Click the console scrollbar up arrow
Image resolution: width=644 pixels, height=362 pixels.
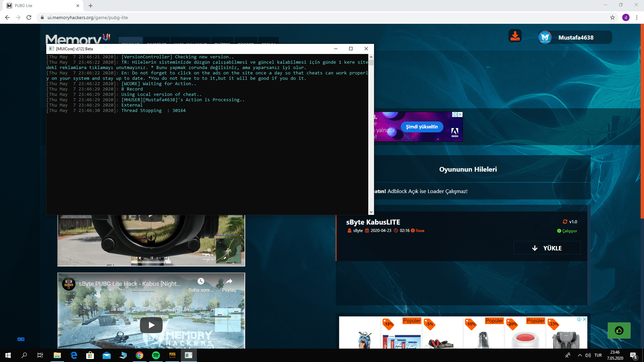(371, 57)
